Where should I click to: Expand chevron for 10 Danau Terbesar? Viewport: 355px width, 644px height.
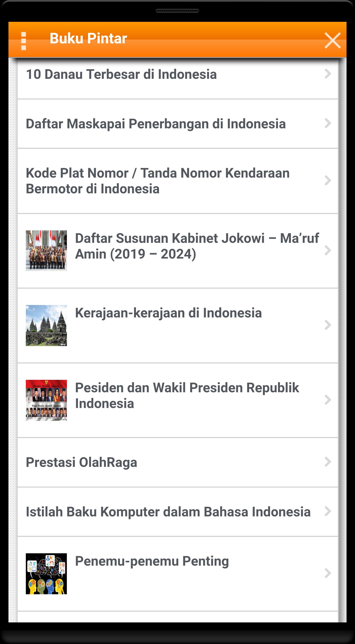pyautogui.click(x=328, y=74)
